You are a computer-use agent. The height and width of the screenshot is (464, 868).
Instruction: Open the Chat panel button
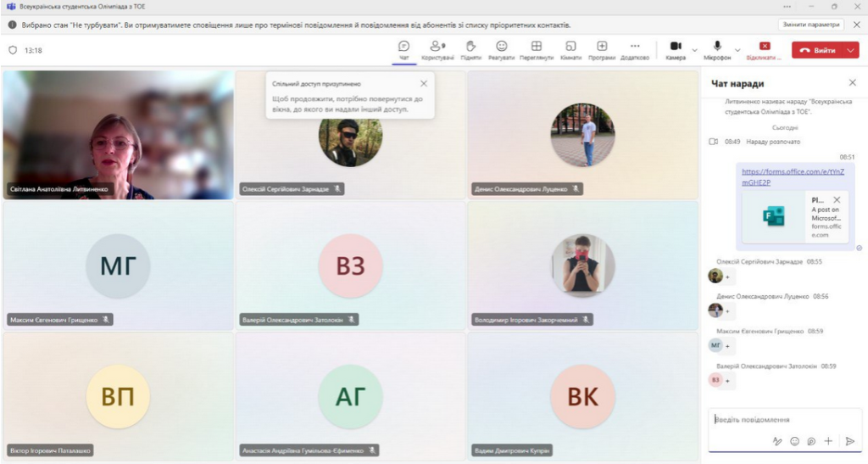pyautogui.click(x=404, y=50)
